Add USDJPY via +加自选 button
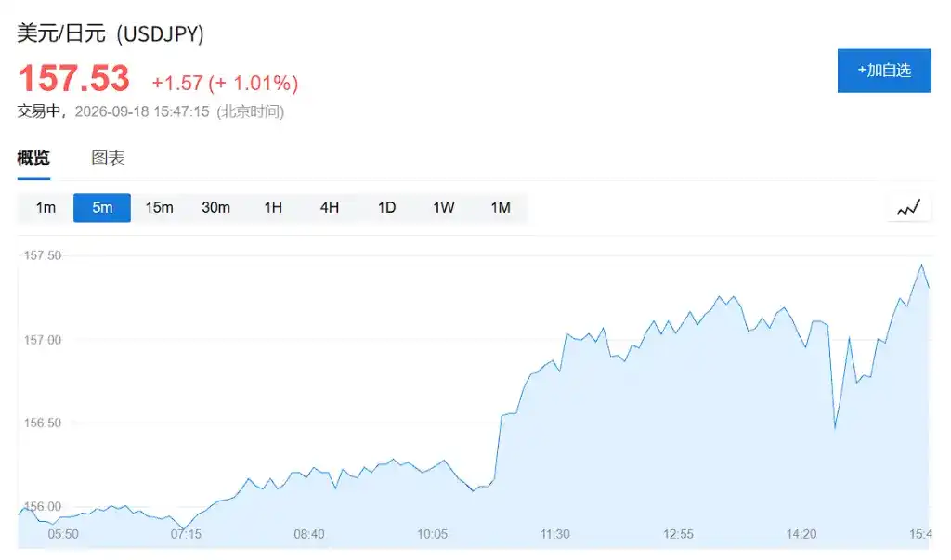The width and height of the screenshot is (951, 560). coord(884,71)
